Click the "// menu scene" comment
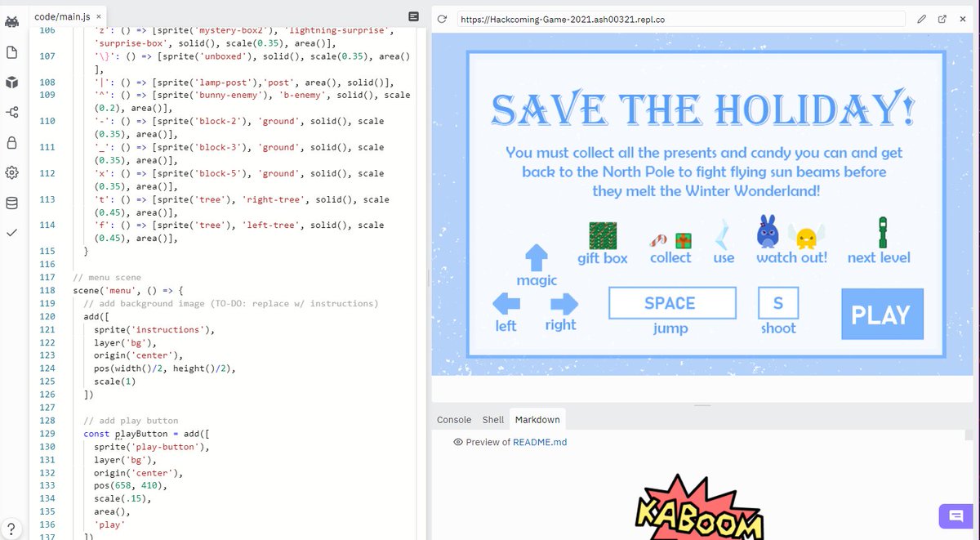Image resolution: width=980 pixels, height=540 pixels. point(106,277)
